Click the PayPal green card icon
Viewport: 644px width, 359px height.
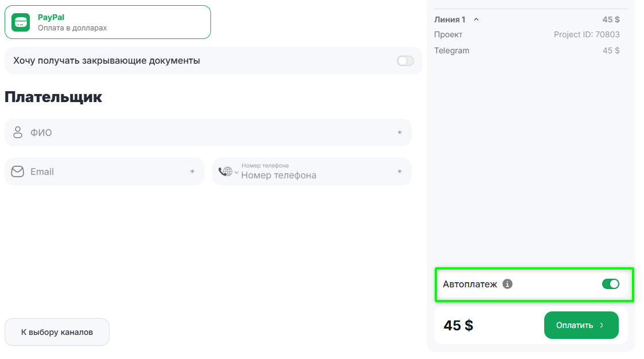[21, 22]
